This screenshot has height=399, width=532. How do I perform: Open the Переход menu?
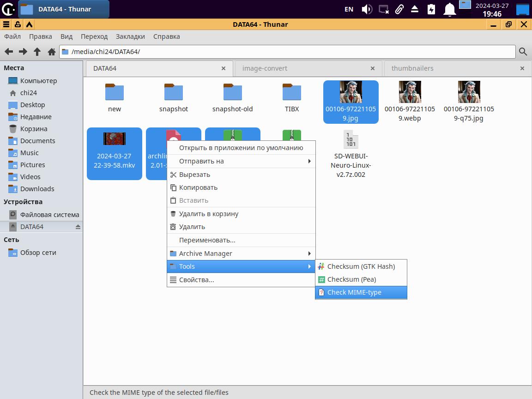94,36
